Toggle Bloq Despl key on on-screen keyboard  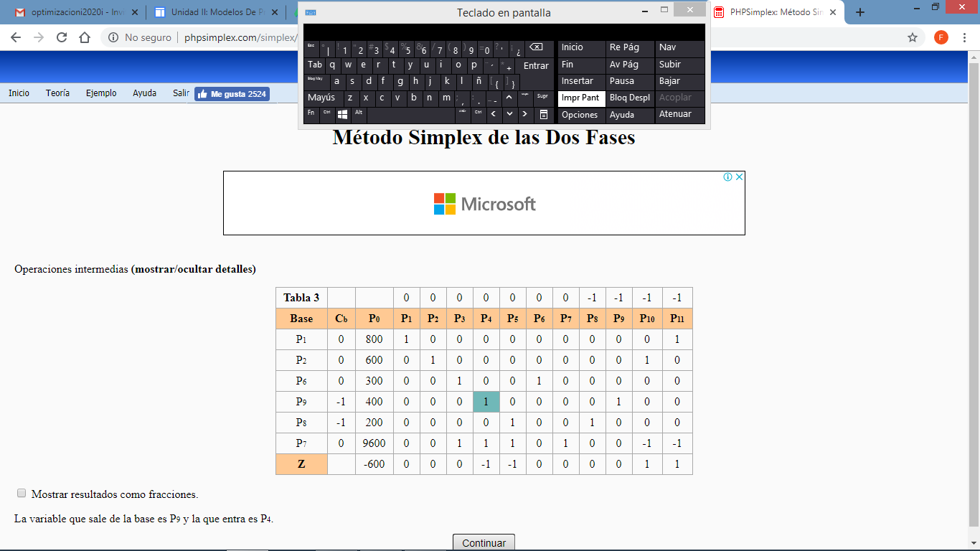629,98
